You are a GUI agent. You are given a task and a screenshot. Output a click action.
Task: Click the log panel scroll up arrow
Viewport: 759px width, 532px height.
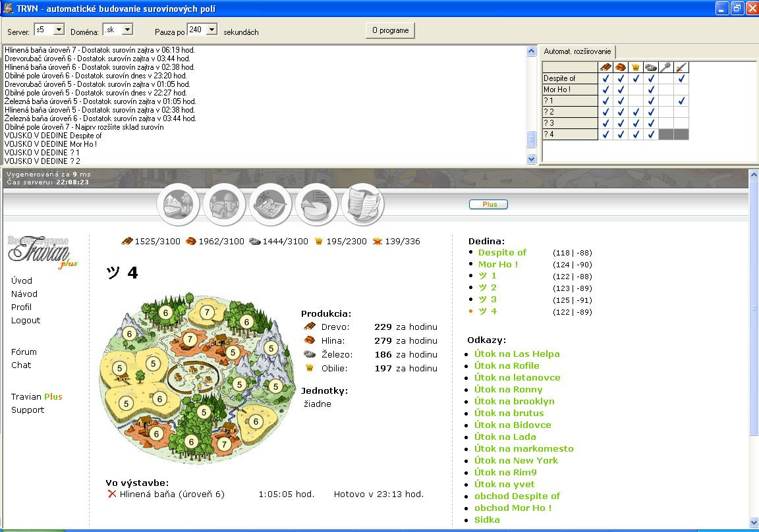pos(531,51)
